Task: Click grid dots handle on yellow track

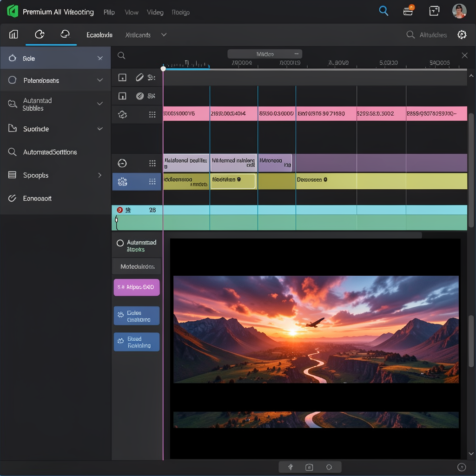Action: click(152, 182)
